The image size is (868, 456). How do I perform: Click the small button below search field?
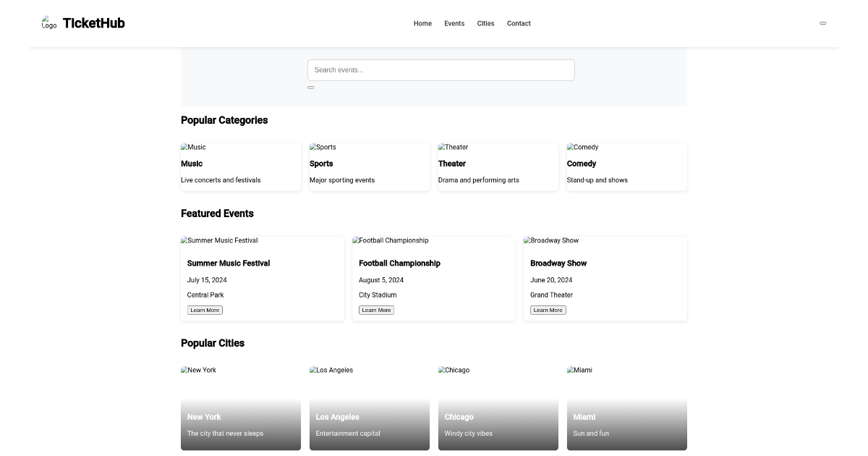tap(311, 88)
